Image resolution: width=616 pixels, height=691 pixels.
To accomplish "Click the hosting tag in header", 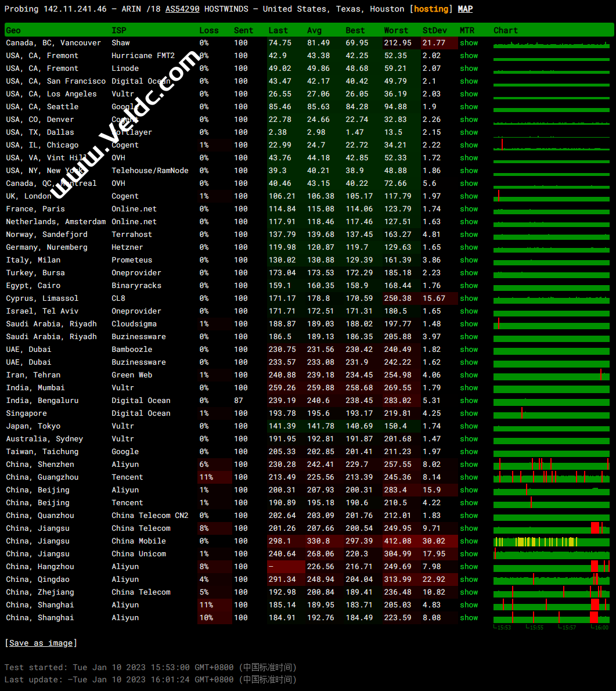I will (x=431, y=9).
